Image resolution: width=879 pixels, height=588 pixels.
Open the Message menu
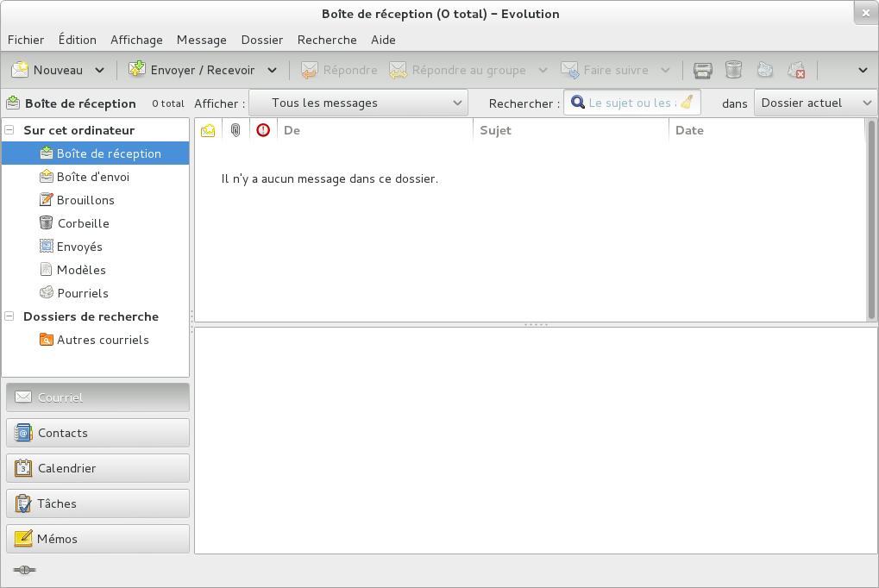201,40
